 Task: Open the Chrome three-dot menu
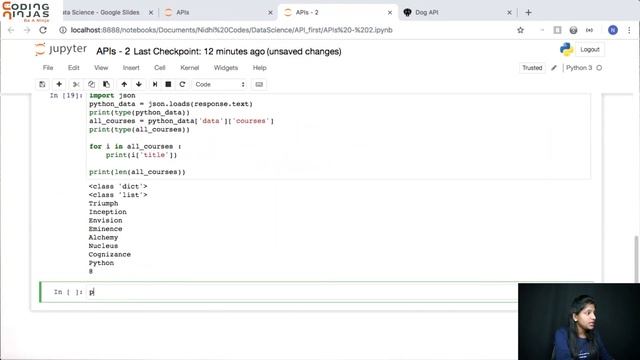click(629, 30)
